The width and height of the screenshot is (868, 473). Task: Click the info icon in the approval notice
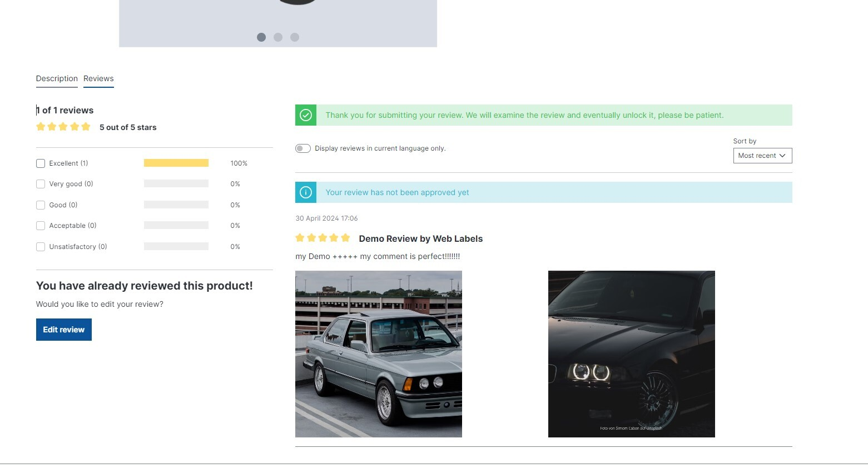coord(305,192)
